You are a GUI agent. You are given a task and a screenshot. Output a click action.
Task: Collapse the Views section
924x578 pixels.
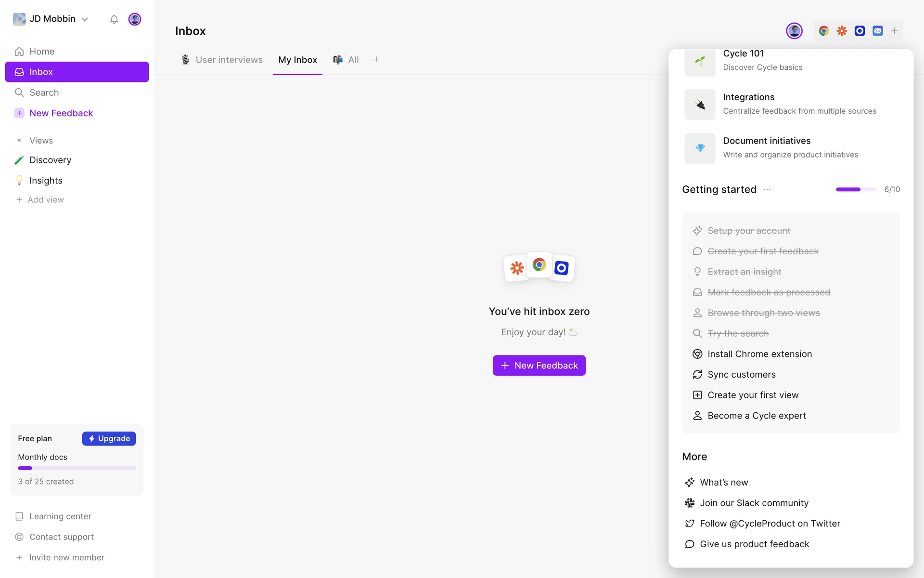(x=19, y=141)
